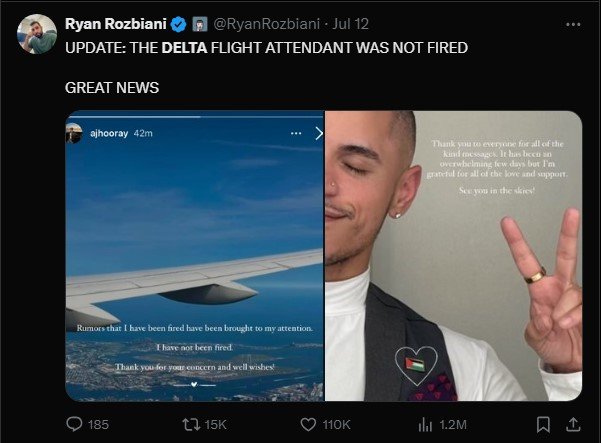The height and width of the screenshot is (443, 601).
Task: Click the share post icon
Action: point(572,424)
